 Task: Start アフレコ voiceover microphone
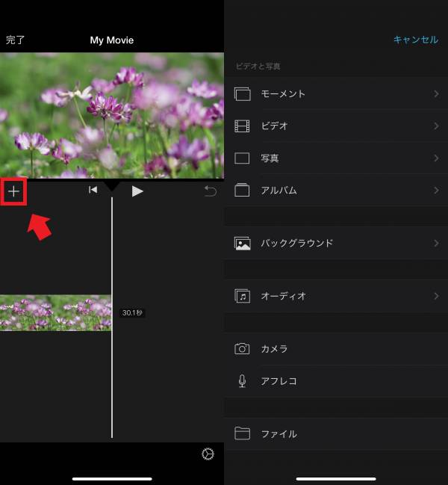point(242,381)
